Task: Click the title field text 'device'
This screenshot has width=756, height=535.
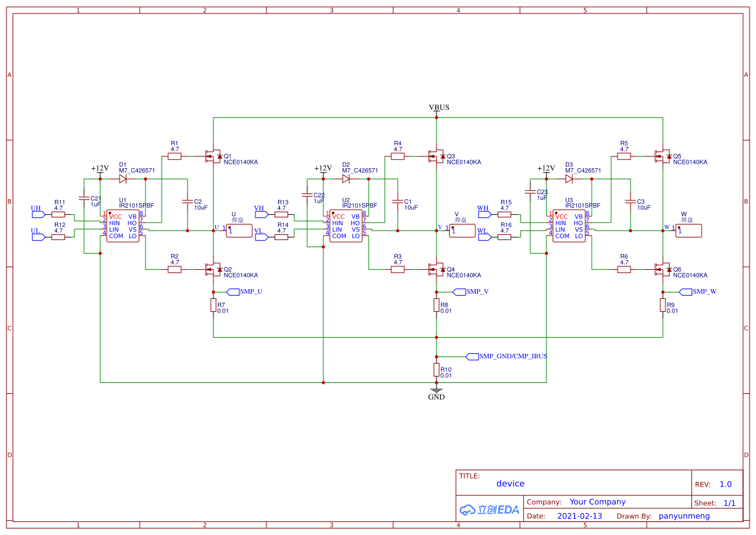Action: click(511, 483)
